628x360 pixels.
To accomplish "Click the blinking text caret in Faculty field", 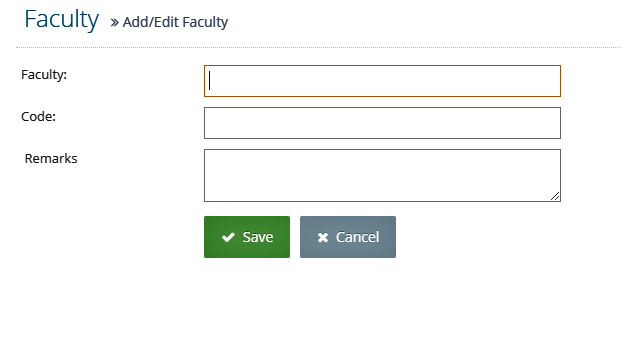I will 209,81.
